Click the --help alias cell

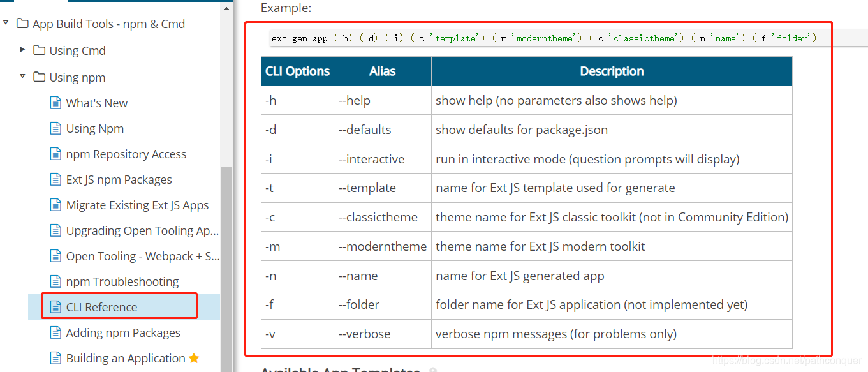(x=383, y=100)
